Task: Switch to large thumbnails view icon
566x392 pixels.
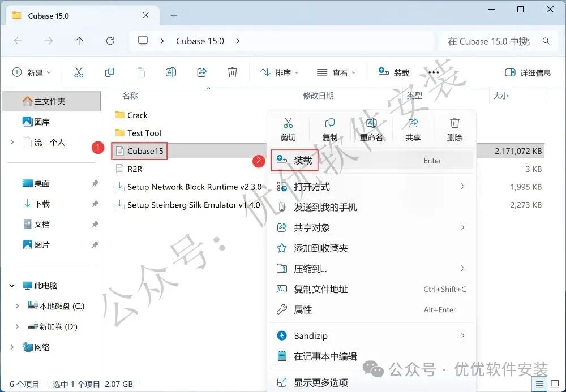Action: pos(555,384)
